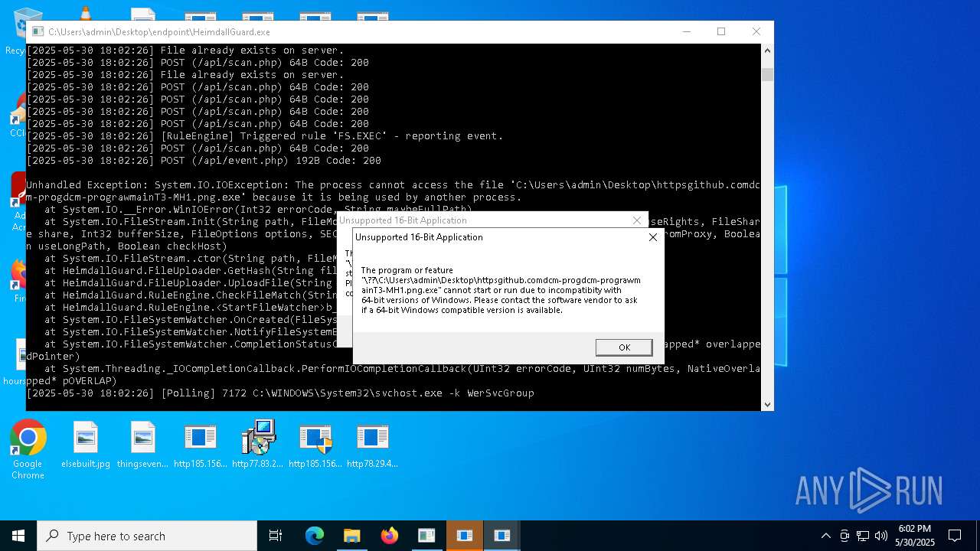Image resolution: width=980 pixels, height=551 pixels.
Task: Open Firefox from the taskbar
Action: [390, 536]
